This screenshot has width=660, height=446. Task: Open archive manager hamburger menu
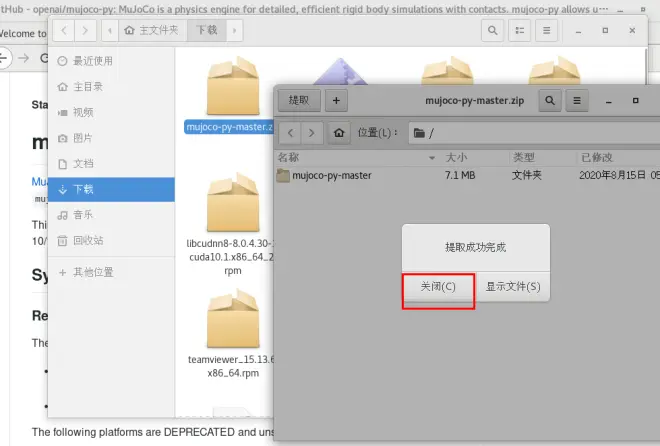577,101
